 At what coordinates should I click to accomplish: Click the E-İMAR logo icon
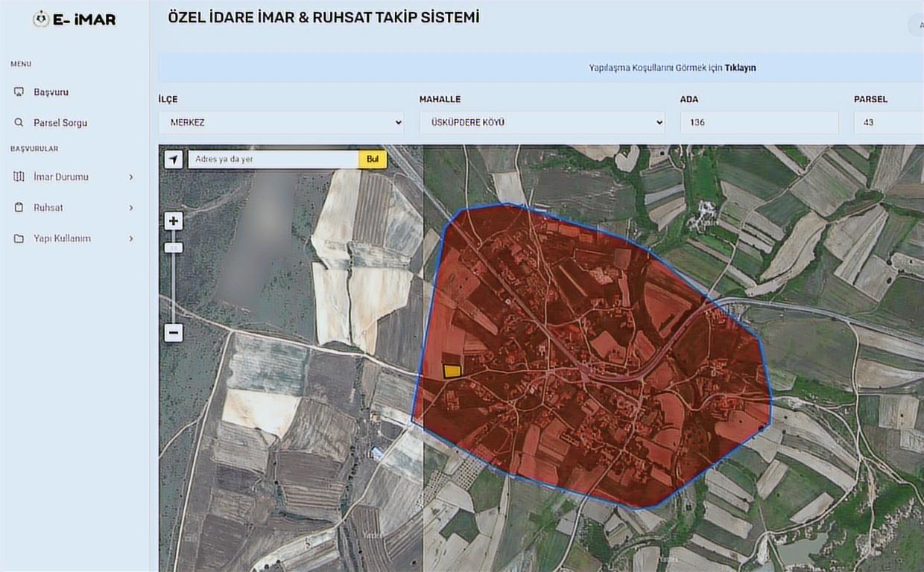click(41, 19)
